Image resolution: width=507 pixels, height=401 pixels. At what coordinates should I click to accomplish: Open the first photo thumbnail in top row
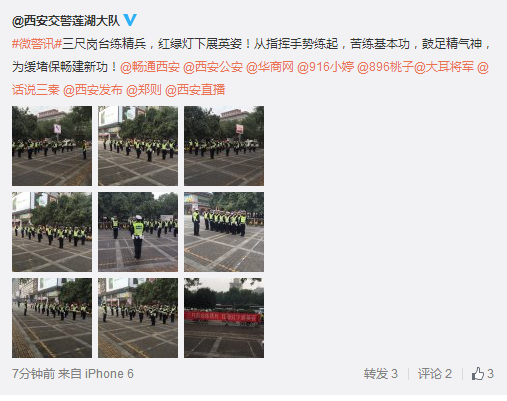click(x=52, y=146)
